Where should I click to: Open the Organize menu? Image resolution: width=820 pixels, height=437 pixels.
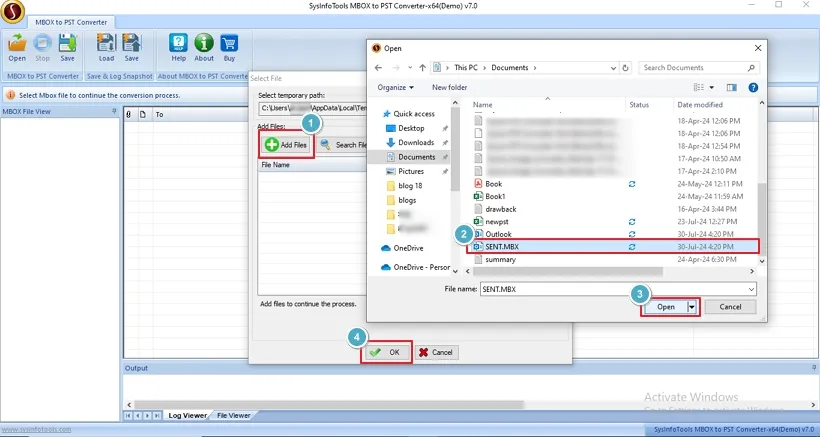(395, 87)
